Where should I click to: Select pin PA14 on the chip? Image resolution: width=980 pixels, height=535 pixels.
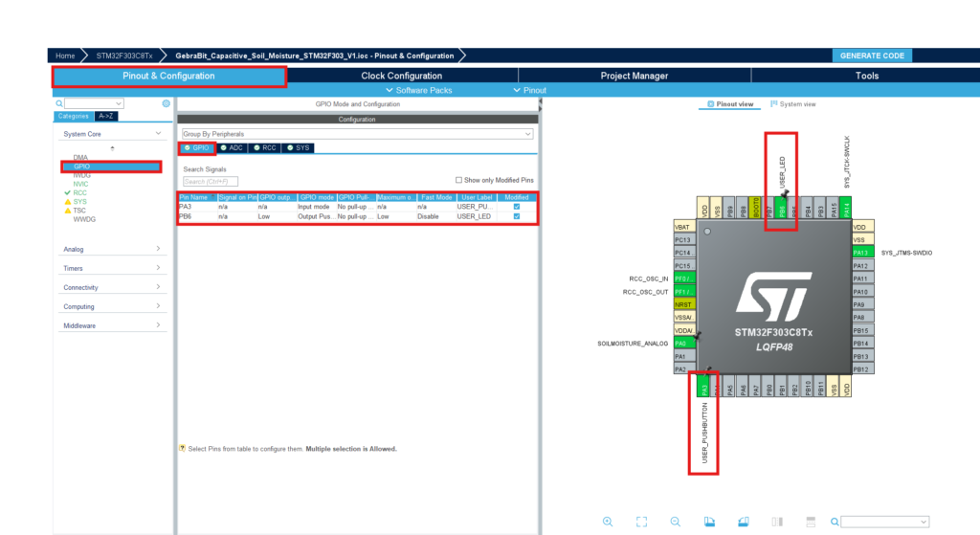coord(846,208)
